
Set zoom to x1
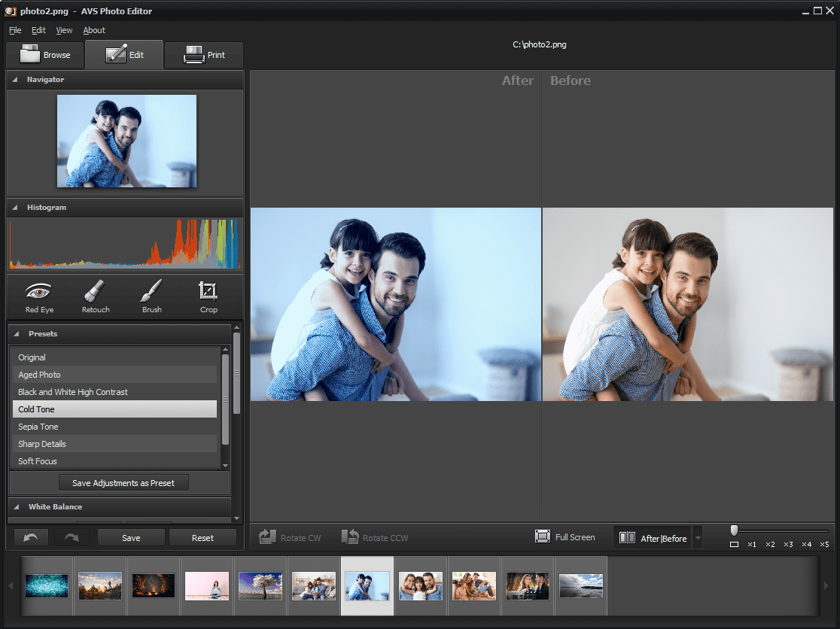point(752,545)
